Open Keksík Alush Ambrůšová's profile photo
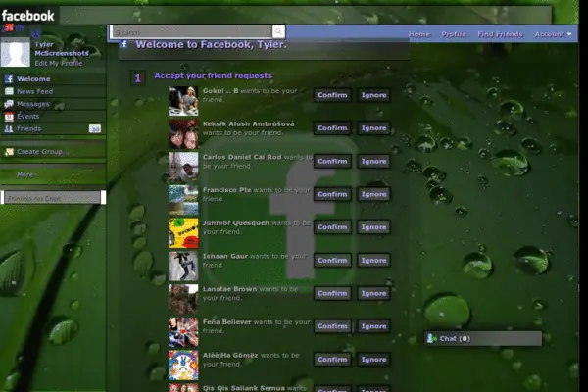Image resolution: width=588 pixels, height=392 pixels. 183,134
